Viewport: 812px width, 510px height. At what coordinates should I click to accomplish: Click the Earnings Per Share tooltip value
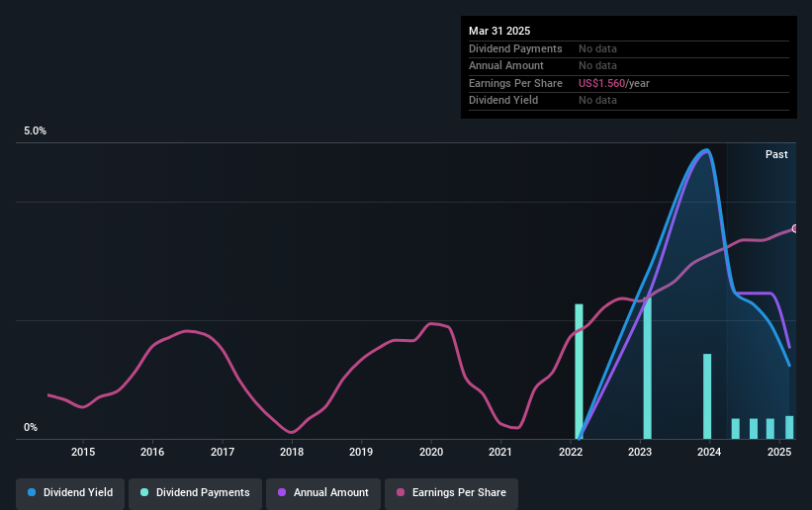click(x=613, y=83)
